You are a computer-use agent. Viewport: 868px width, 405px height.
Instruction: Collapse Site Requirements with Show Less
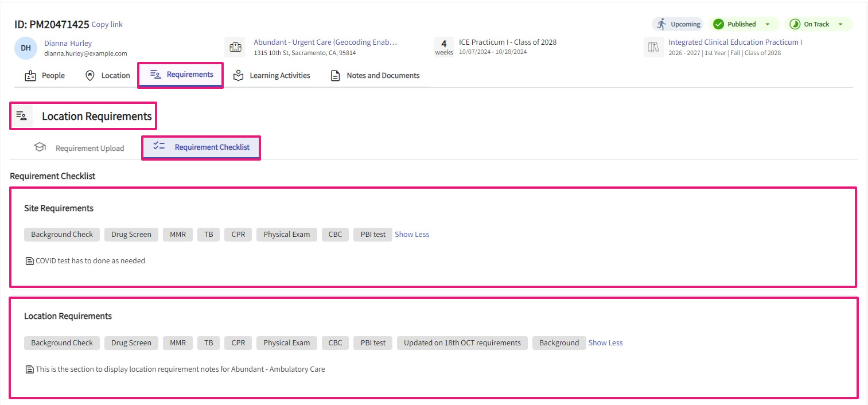point(411,235)
